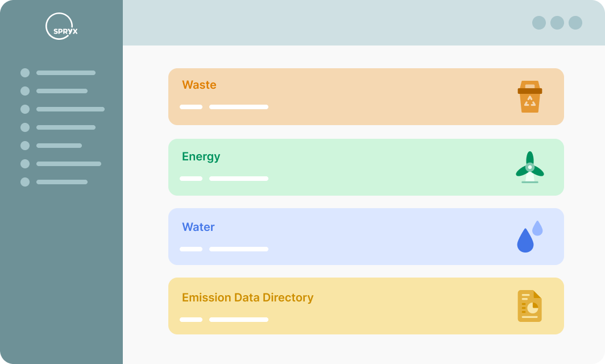Choose the third sidebar menu item line
605x364 pixels.
tap(71, 109)
